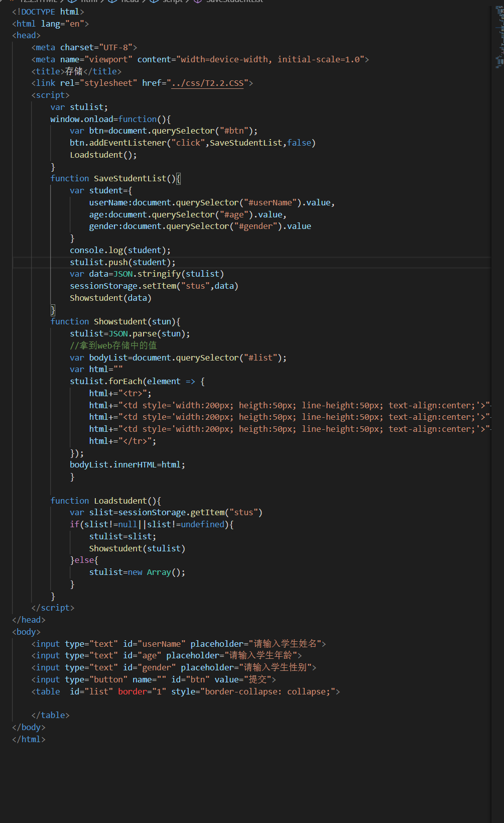Click the <table id="list"> line

pos(186,691)
